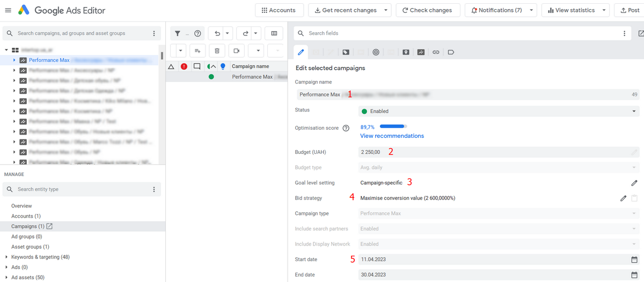Open the labels tab icon
The image size is (644, 282).
tap(451, 52)
